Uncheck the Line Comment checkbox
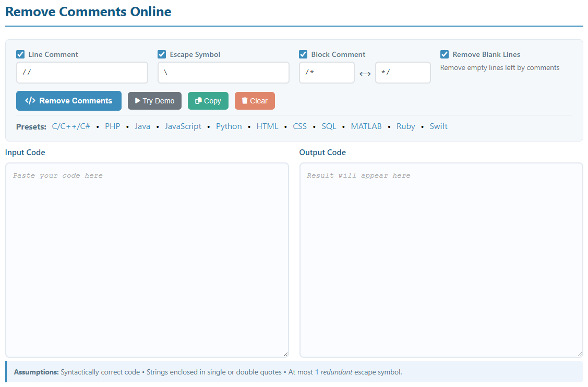588x387 pixels. point(20,54)
